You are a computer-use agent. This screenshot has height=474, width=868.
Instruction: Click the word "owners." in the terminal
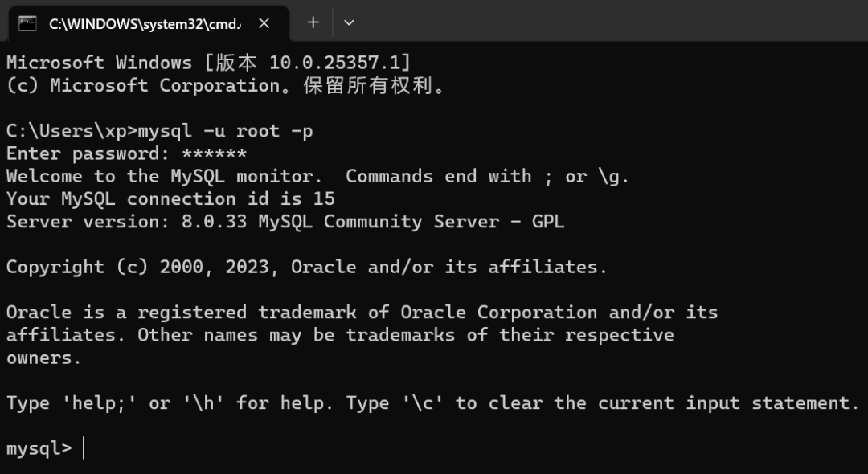(x=44, y=358)
